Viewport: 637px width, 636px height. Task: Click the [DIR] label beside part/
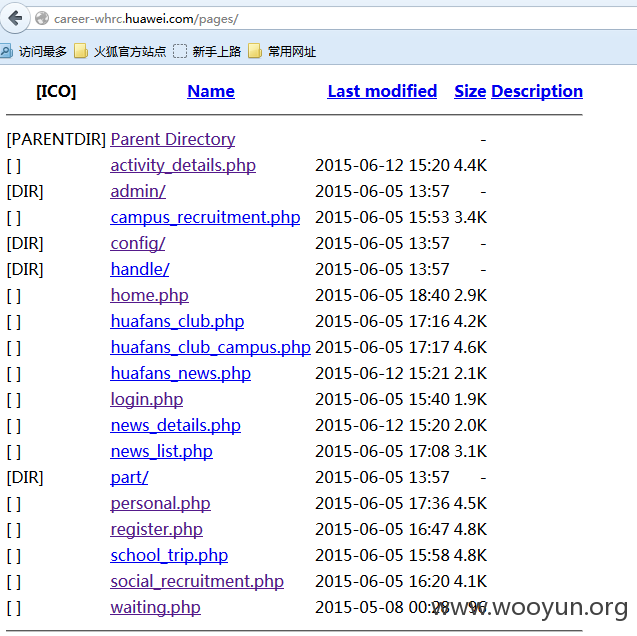(25, 477)
